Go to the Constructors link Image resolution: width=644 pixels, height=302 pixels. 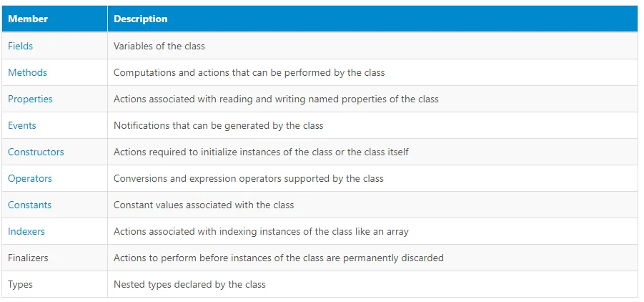coord(36,152)
